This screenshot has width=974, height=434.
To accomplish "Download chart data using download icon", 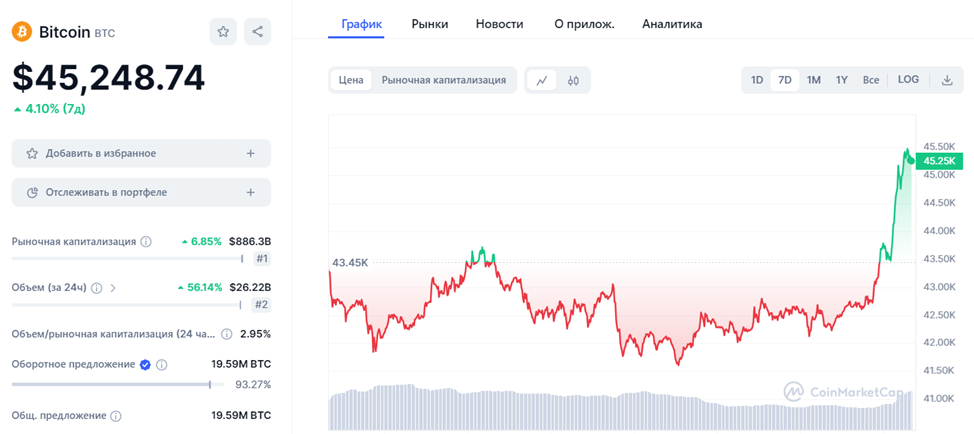I will click(x=947, y=79).
